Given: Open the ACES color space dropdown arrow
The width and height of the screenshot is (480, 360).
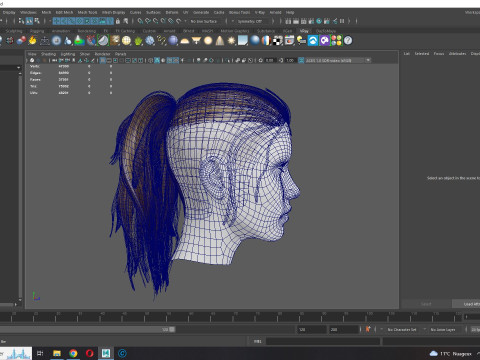Looking at the screenshot, I should click(x=368, y=60).
